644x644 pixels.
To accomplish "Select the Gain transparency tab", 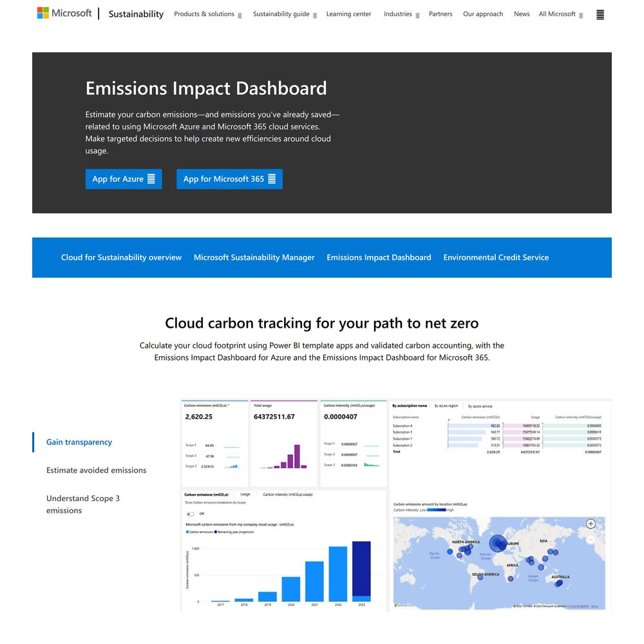I will point(79,442).
